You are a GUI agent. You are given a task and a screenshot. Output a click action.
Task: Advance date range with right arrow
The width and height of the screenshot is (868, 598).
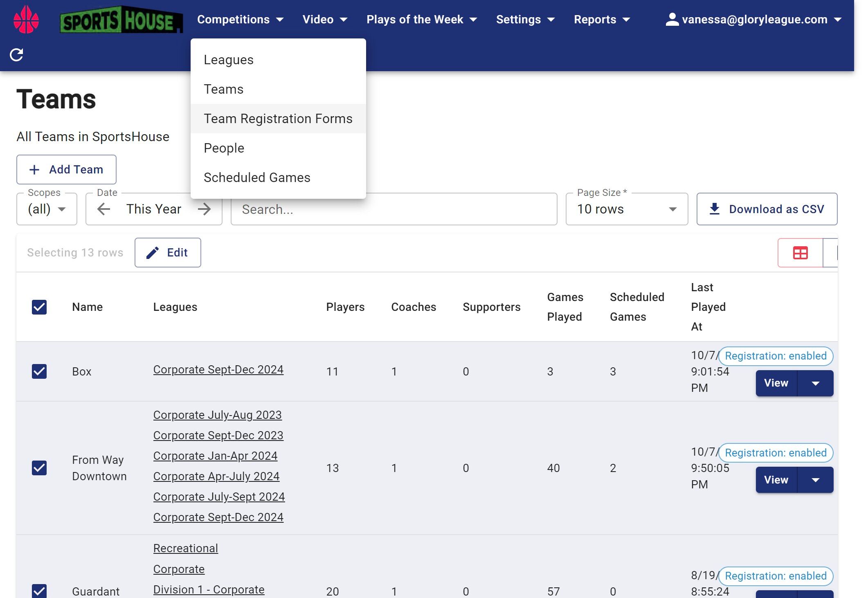pos(204,209)
